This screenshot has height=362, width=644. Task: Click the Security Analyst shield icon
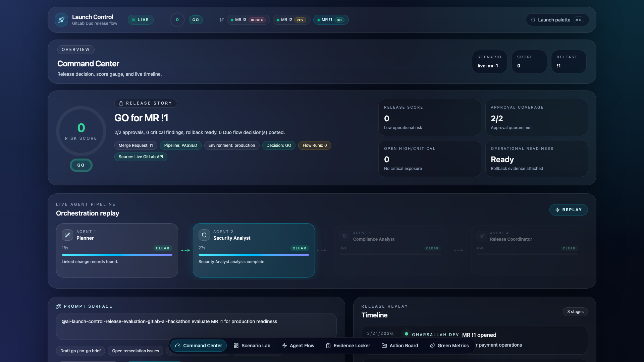click(204, 235)
